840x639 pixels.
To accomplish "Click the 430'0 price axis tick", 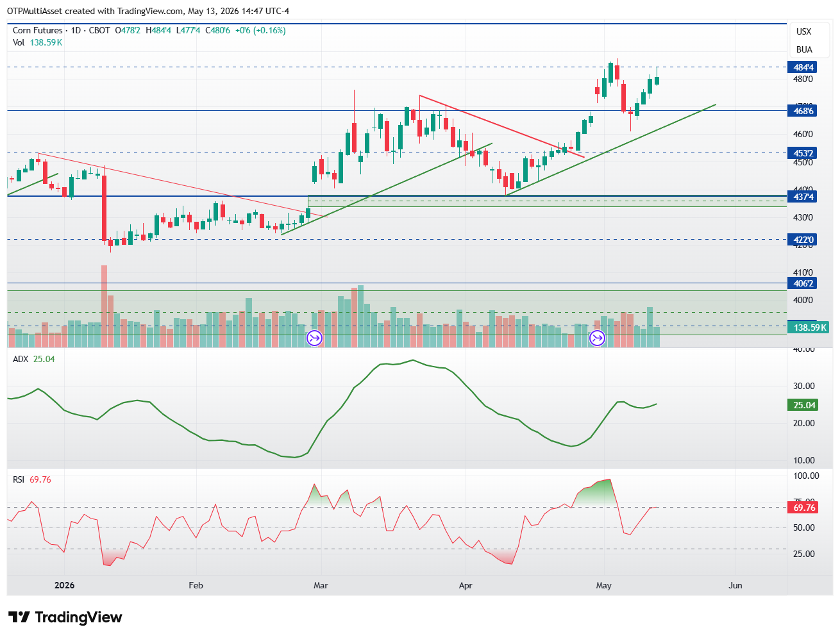I will tap(803, 218).
